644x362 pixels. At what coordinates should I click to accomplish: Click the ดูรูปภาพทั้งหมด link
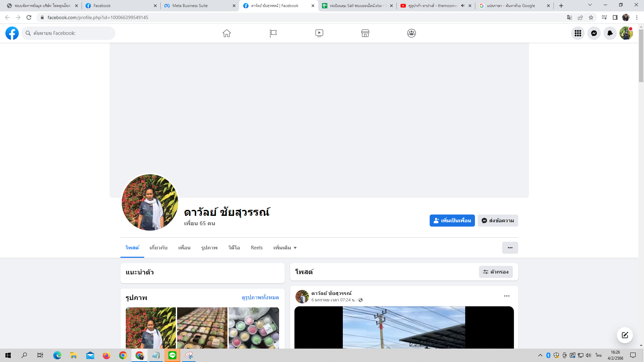point(260,297)
